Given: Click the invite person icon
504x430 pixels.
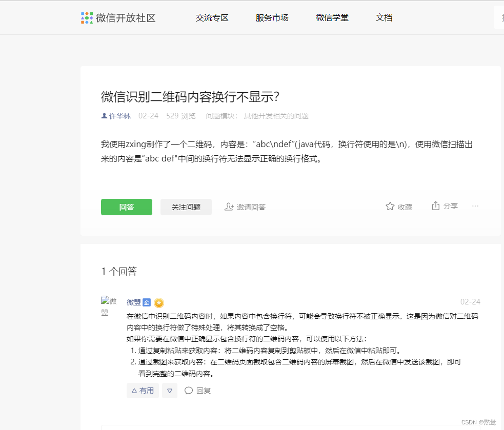Looking at the screenshot, I should pyautogui.click(x=229, y=207).
